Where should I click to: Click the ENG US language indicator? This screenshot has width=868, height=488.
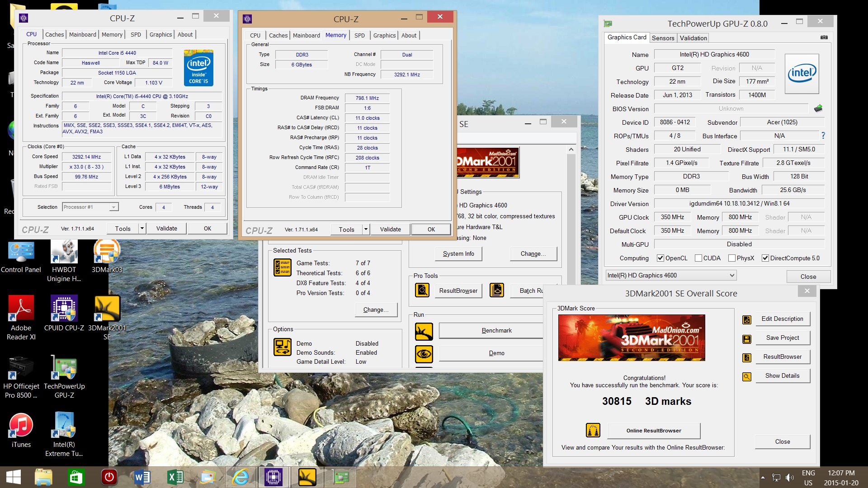click(808, 478)
